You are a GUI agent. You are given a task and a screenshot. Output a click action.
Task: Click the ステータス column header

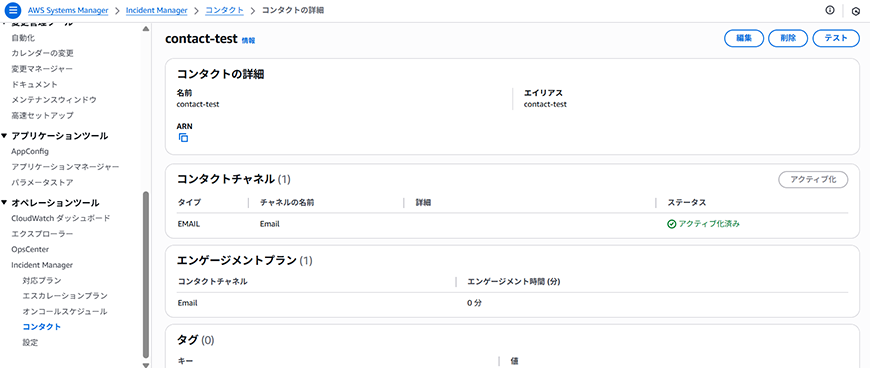pyautogui.click(x=686, y=203)
